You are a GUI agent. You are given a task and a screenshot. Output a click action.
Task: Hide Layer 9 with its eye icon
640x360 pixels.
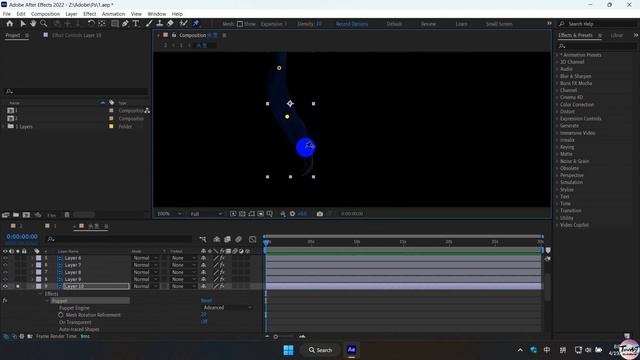point(5,279)
